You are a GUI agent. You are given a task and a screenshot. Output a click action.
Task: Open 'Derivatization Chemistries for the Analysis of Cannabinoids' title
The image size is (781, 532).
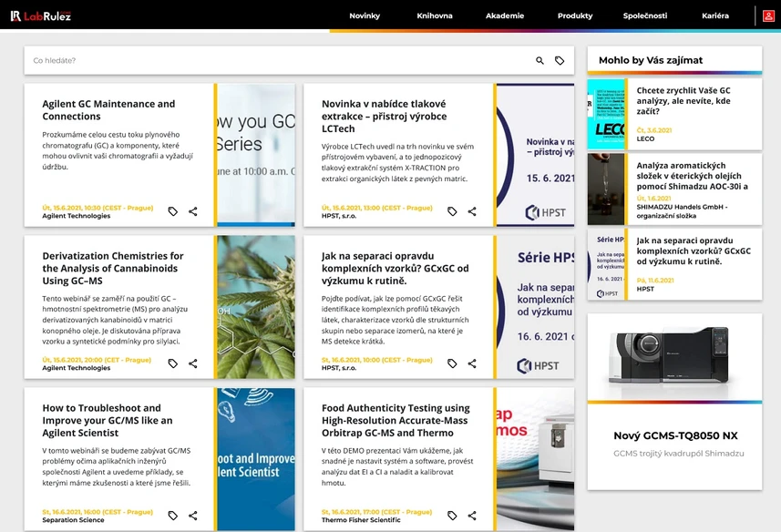pos(113,268)
